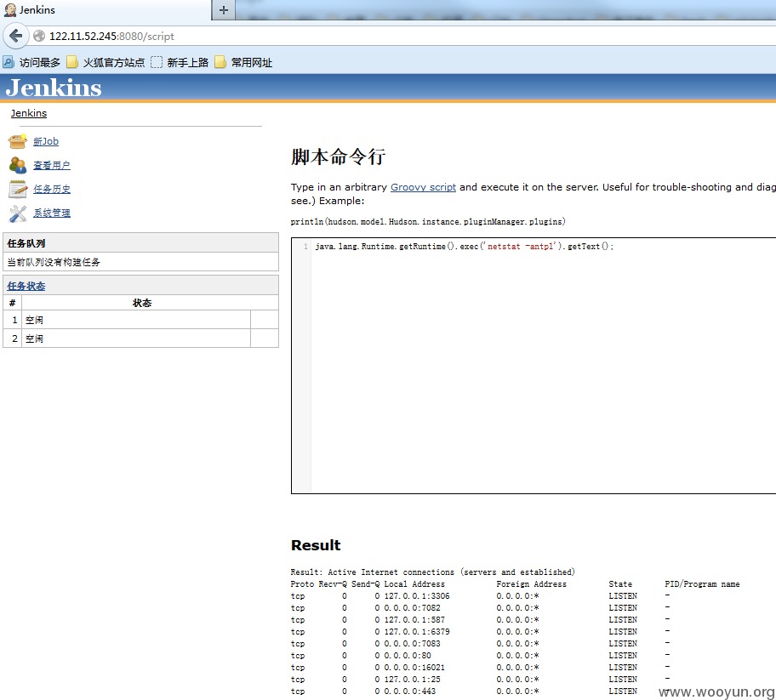Open the 查看用户 link
This screenshot has width=776, height=700.
51,165
